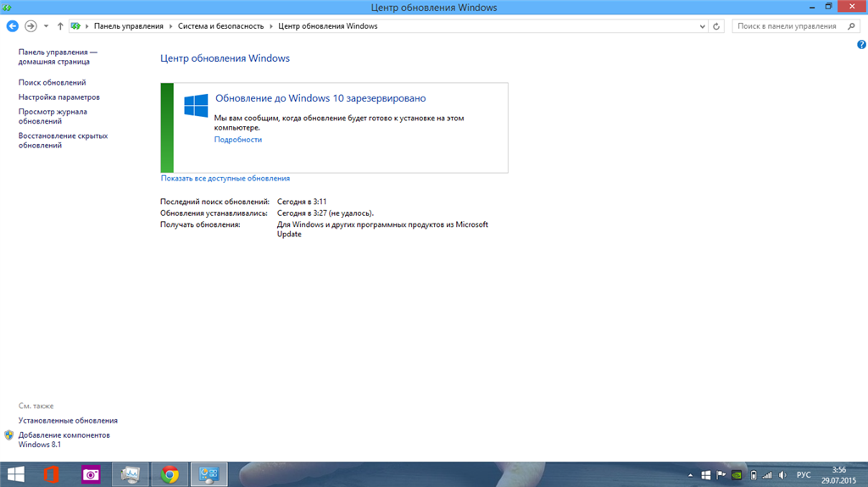Screen dimensions: 868x487
Task: Open the volume speaker tray icon
Action: click(782, 475)
